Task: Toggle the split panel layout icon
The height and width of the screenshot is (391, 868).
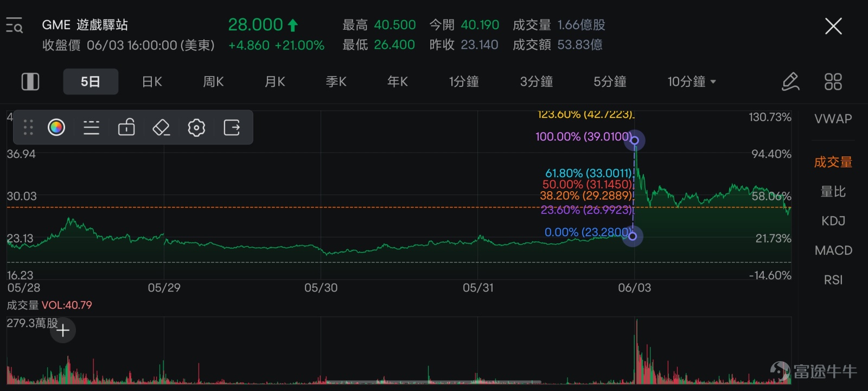Action: 30,82
